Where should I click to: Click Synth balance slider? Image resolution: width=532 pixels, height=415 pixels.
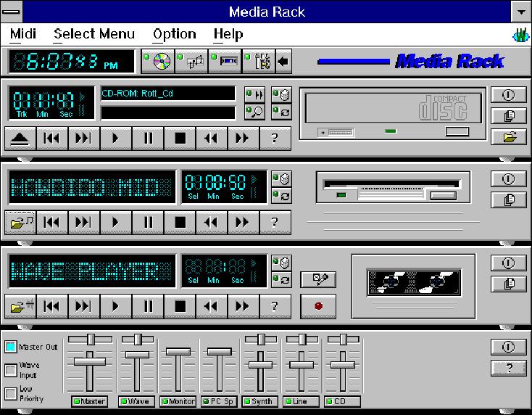tap(261, 339)
